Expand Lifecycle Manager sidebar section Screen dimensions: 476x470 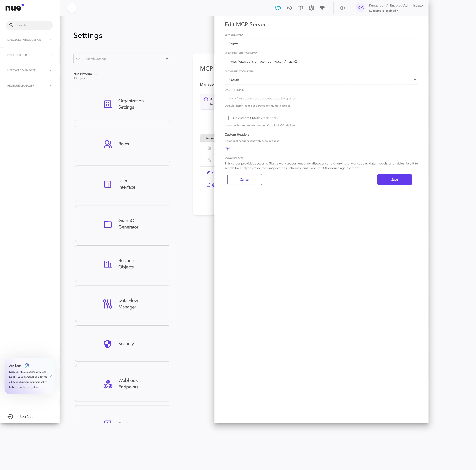pos(30,70)
